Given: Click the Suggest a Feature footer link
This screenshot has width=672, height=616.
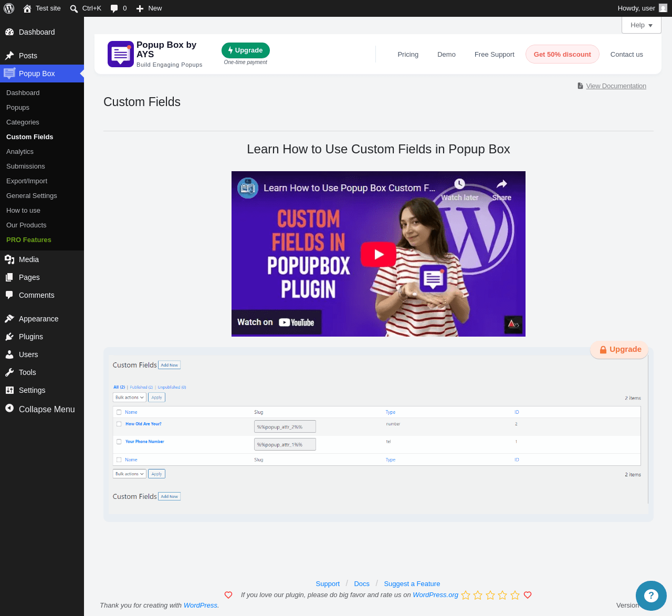Looking at the screenshot, I should (412, 584).
